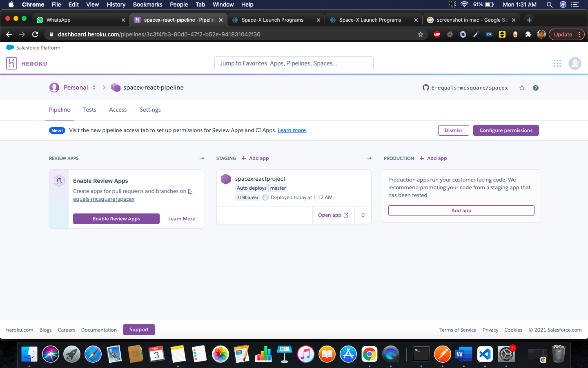Open the Chrome Update menu

[x=566, y=34]
